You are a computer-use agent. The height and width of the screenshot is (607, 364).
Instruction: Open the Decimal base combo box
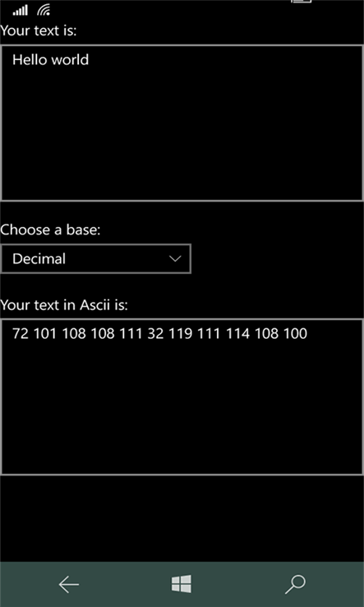click(95, 258)
